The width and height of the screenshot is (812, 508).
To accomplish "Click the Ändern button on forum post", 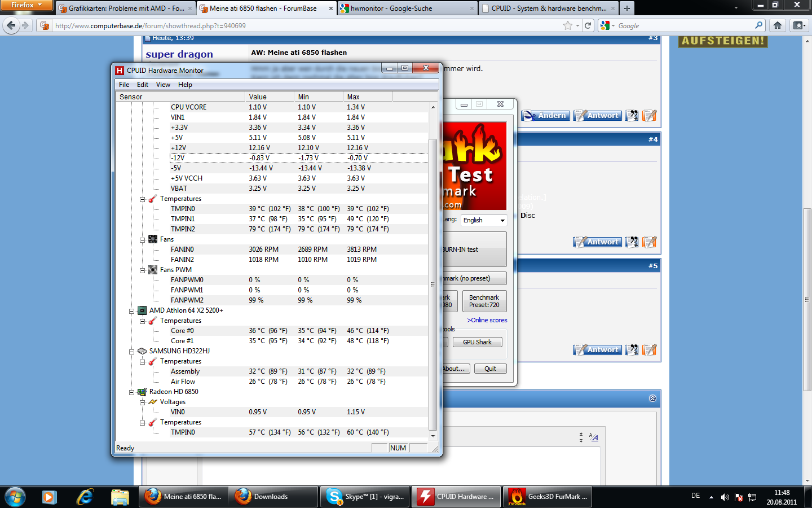I will point(545,116).
